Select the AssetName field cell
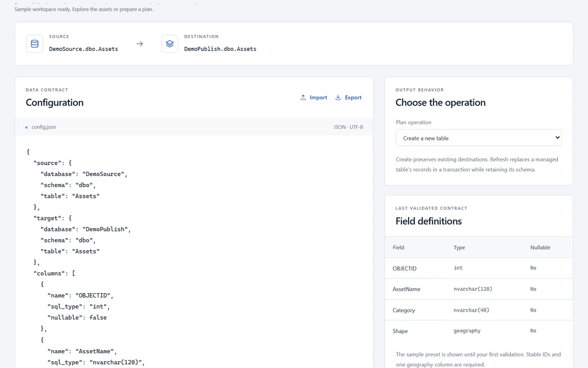Image resolution: width=588 pixels, height=368 pixels. 407,289
